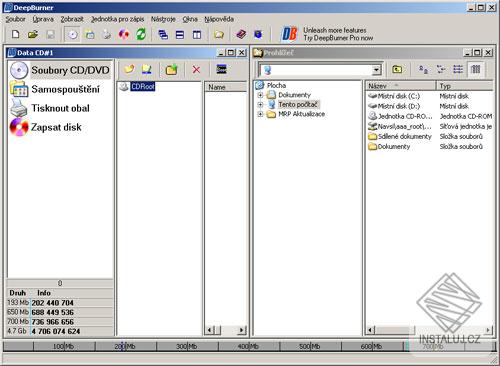Switch browser to details view

pyautogui.click(x=476, y=69)
